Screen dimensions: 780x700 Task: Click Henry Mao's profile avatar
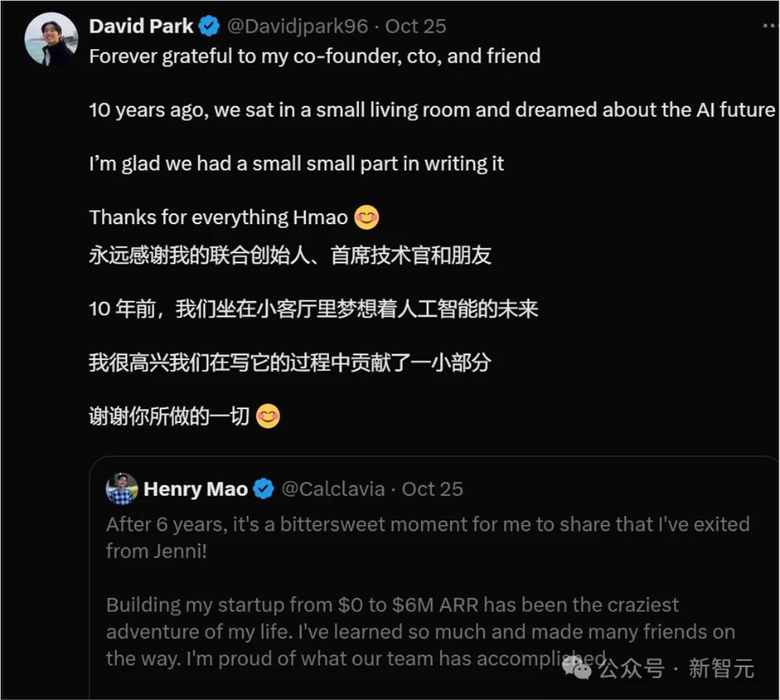(x=120, y=487)
